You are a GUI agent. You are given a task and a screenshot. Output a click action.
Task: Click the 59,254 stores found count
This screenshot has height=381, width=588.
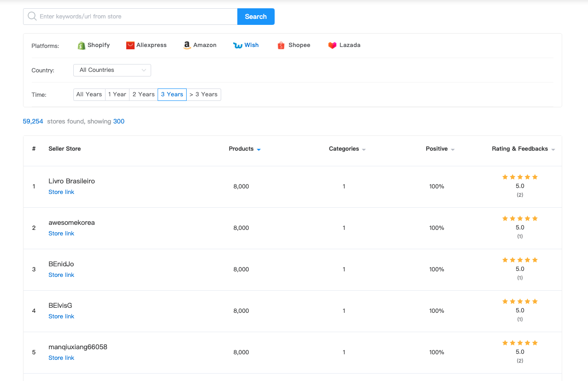point(33,122)
